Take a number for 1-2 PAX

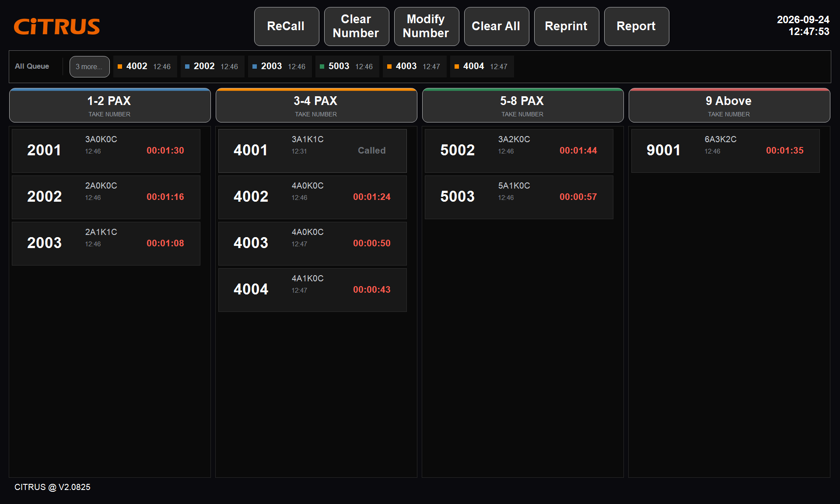coord(110,105)
